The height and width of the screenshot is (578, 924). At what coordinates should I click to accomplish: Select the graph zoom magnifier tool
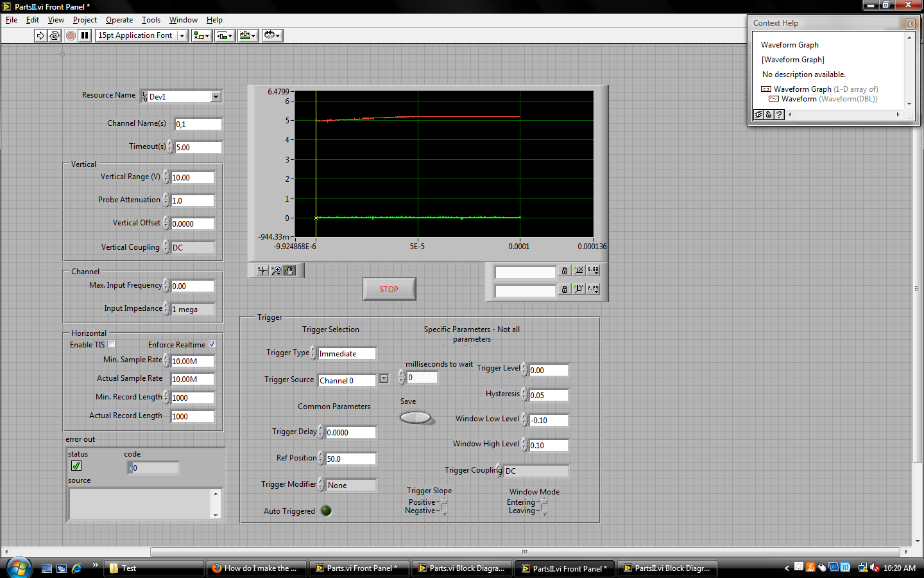tap(276, 270)
